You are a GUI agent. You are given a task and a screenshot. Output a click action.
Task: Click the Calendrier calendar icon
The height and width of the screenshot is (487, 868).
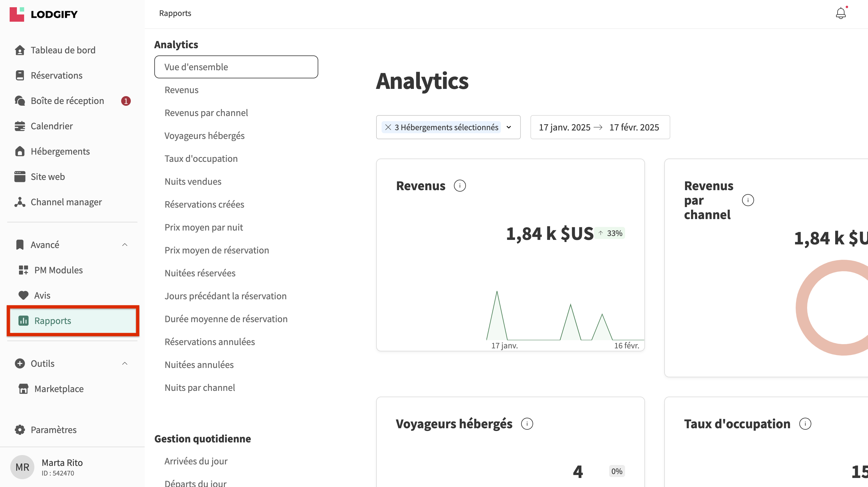(x=20, y=126)
